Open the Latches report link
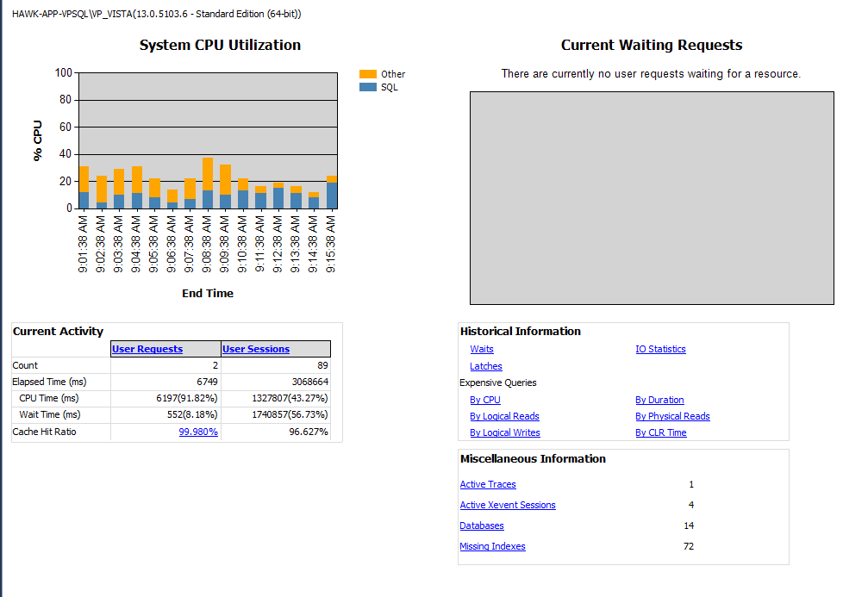The image size is (868, 597). point(486,366)
